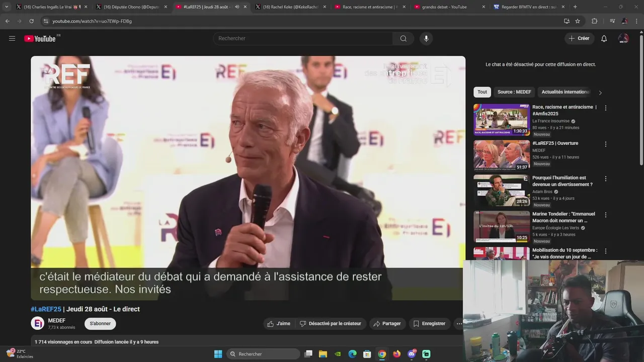Open the tab search dropdown arrow

pos(6,7)
